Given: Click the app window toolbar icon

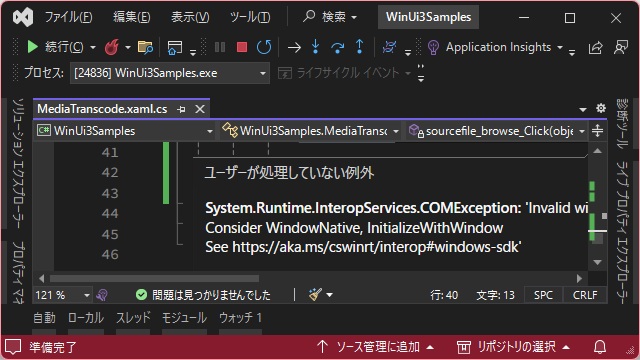Looking at the screenshot, I should click(x=175, y=48).
